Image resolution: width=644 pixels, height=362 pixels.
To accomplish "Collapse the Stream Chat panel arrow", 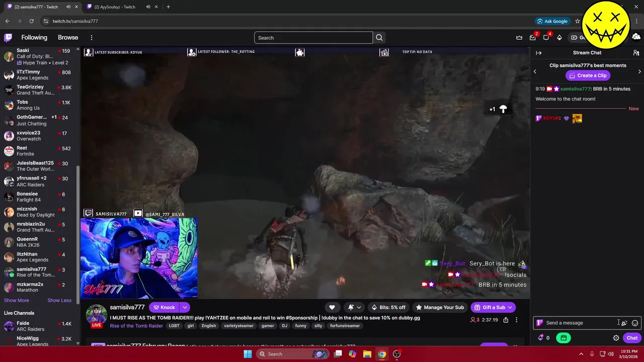I will pyautogui.click(x=538, y=53).
